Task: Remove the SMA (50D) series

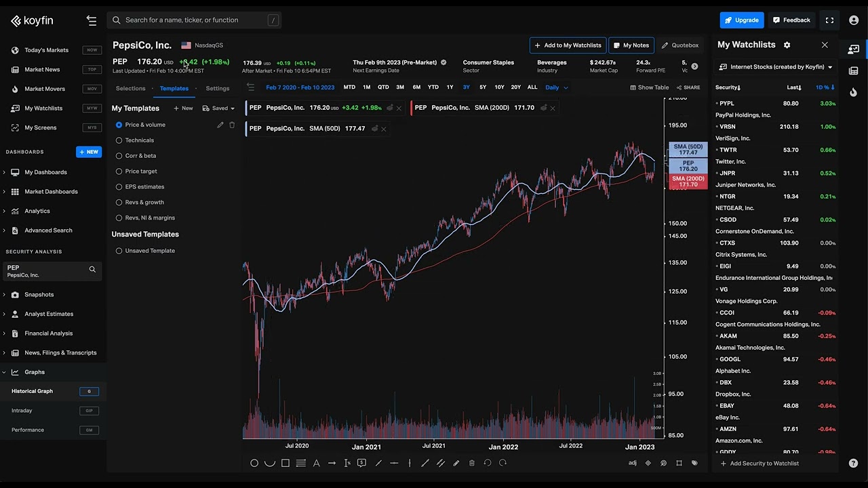Action: click(x=384, y=129)
